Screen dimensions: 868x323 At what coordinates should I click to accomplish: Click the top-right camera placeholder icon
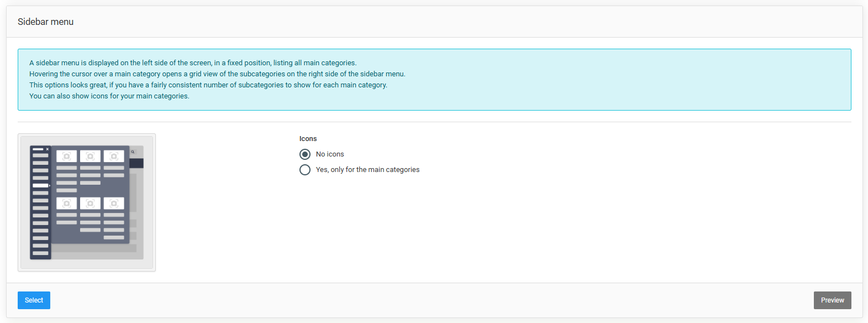point(114,156)
